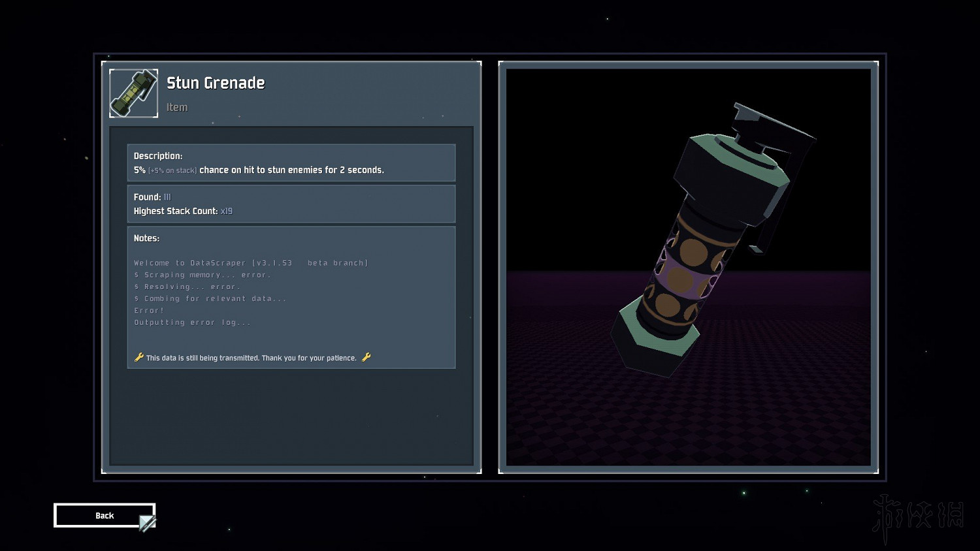
Task: Click the "Outputting error log..." line
Action: [192, 323]
